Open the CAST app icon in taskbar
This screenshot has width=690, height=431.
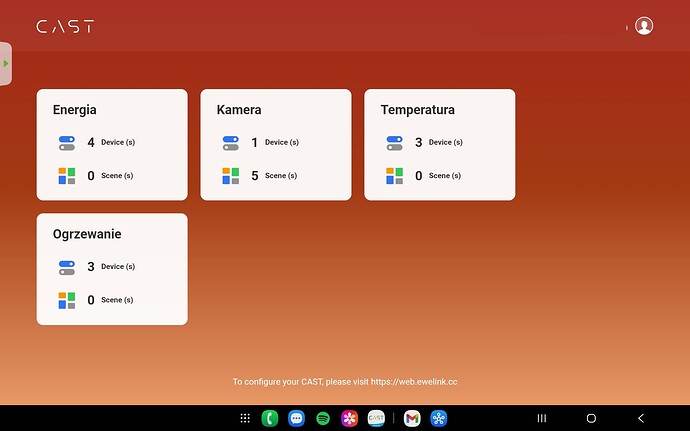click(376, 418)
